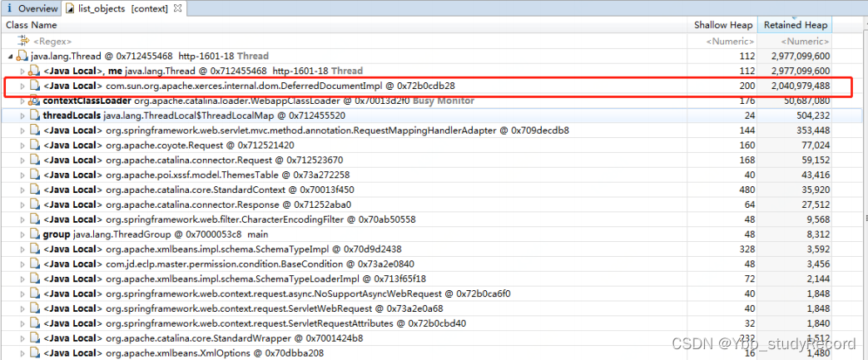
Task: Click the CharacterEncodingFilter object icon
Action: click(x=34, y=219)
